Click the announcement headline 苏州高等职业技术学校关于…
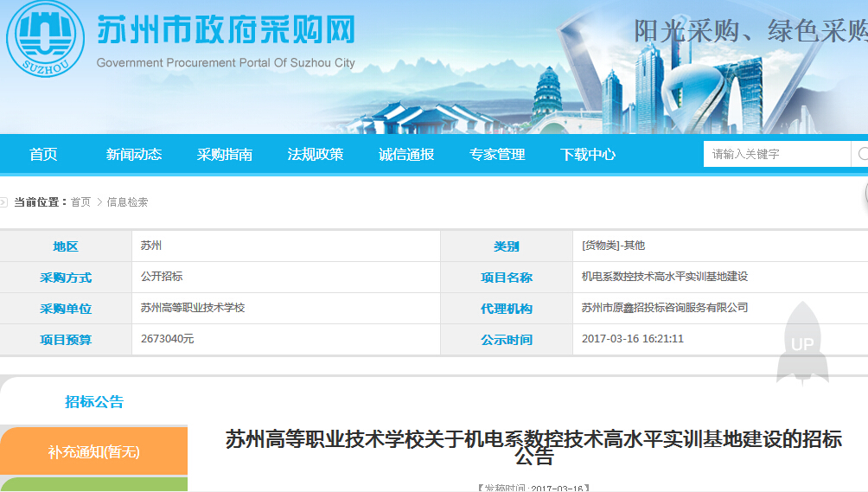The width and height of the screenshot is (868, 492). coord(533,447)
